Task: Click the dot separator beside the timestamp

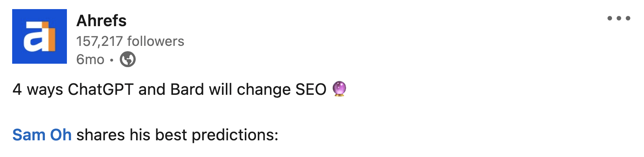Action: 111,60
